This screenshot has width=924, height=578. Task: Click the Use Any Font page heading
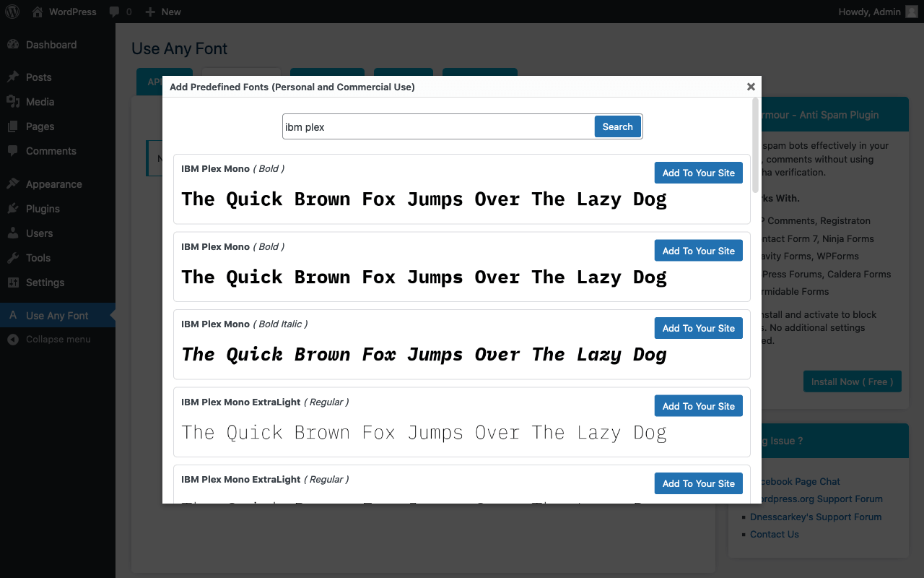(x=180, y=49)
